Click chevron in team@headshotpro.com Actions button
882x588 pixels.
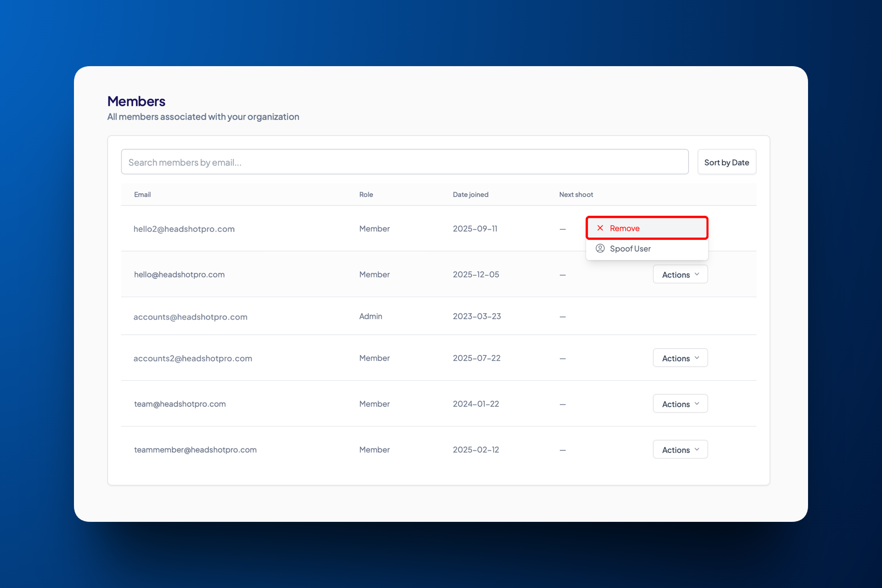coord(697,403)
